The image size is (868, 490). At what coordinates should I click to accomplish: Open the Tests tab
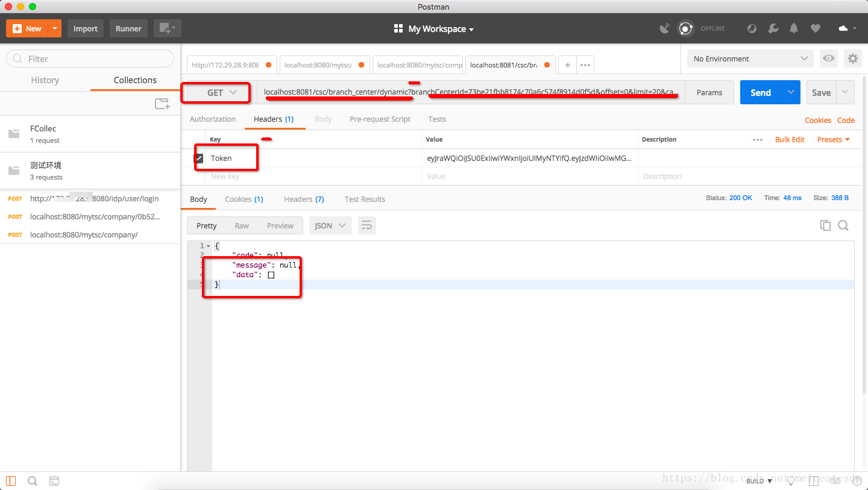[437, 119]
